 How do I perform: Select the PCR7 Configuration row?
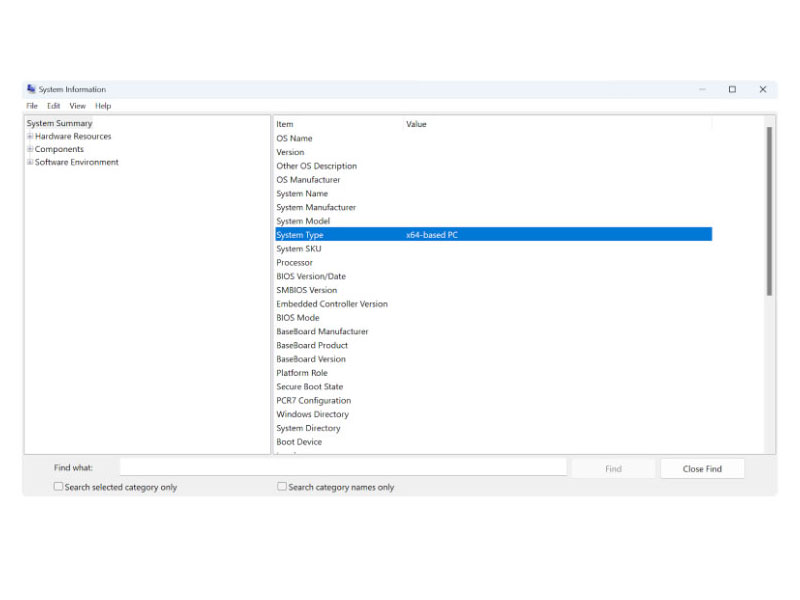tap(493, 400)
